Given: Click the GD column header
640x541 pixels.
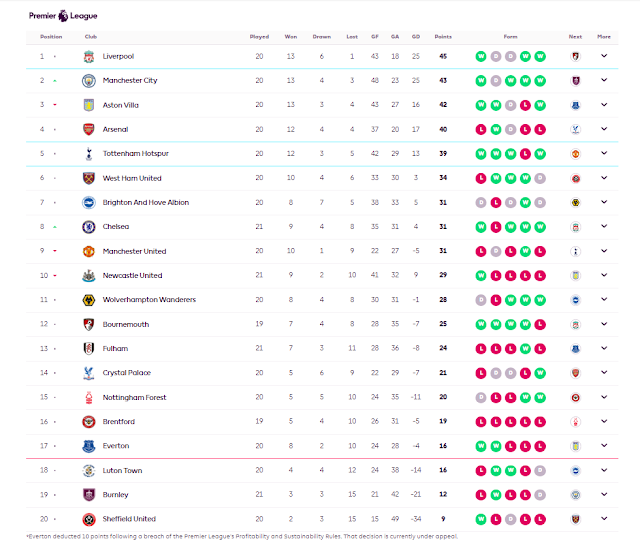Looking at the screenshot, I should point(416,37).
